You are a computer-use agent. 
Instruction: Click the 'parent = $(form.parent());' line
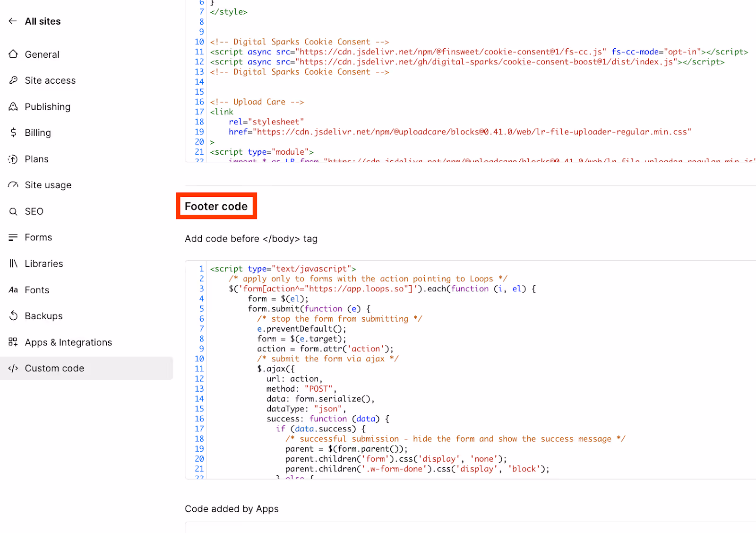pos(346,449)
